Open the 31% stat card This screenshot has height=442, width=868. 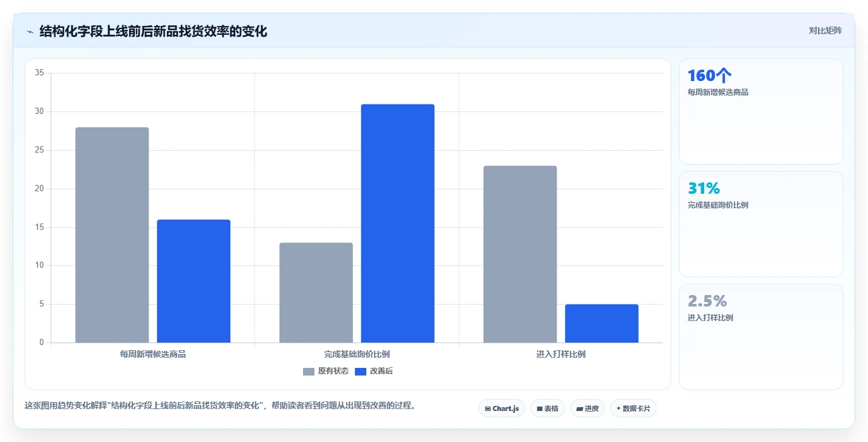(761, 224)
